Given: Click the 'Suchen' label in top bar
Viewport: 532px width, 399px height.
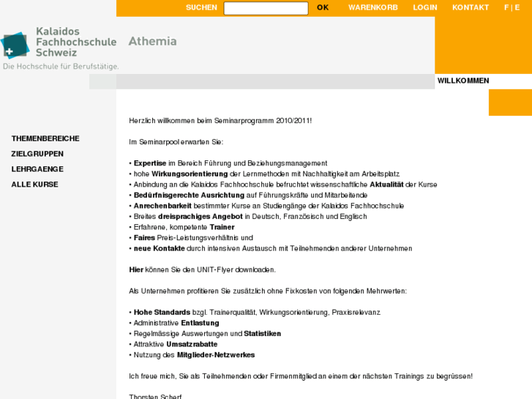Looking at the screenshot, I should 201,7.
